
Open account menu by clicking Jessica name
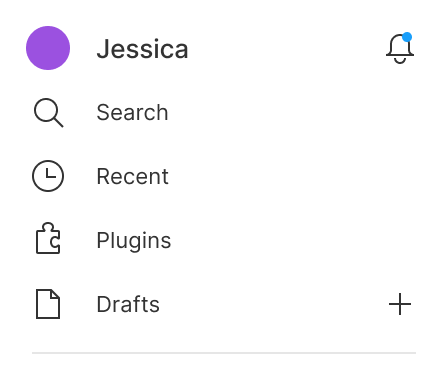[142, 49]
